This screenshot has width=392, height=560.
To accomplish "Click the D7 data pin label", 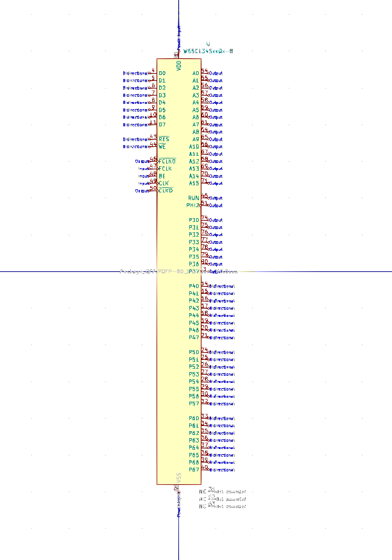I will (x=162, y=124).
